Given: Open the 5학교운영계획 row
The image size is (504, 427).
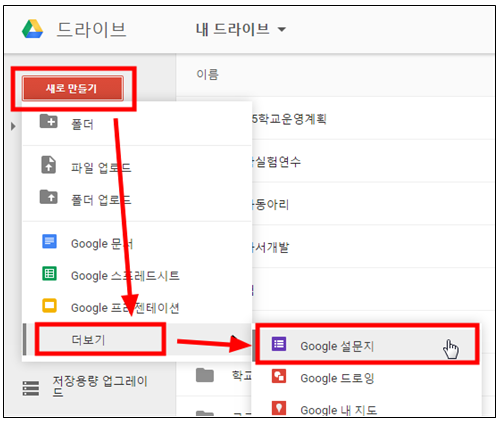Looking at the screenshot, I should pos(373,118).
